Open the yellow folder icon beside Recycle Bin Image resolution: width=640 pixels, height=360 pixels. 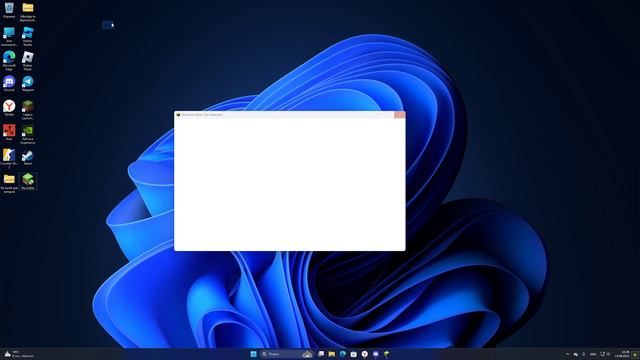tap(28, 11)
